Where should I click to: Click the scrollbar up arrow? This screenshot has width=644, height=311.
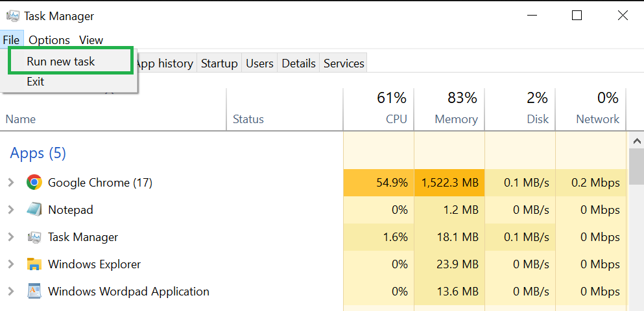tap(637, 141)
